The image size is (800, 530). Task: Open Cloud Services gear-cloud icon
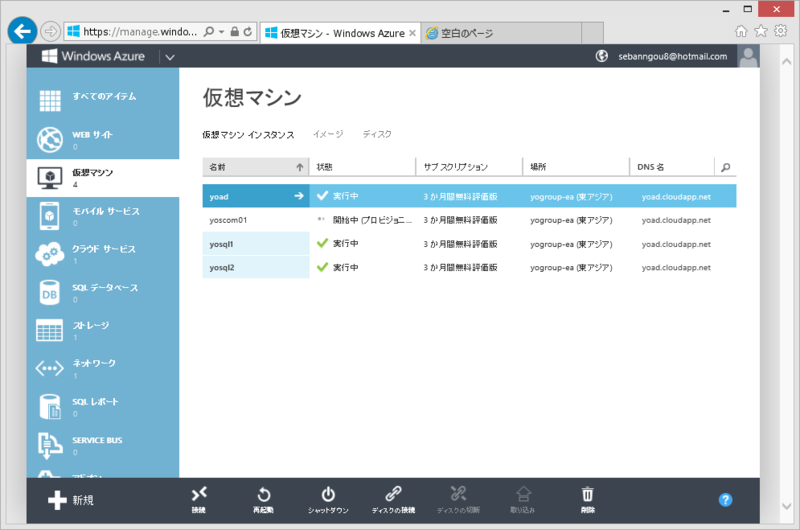(x=49, y=254)
